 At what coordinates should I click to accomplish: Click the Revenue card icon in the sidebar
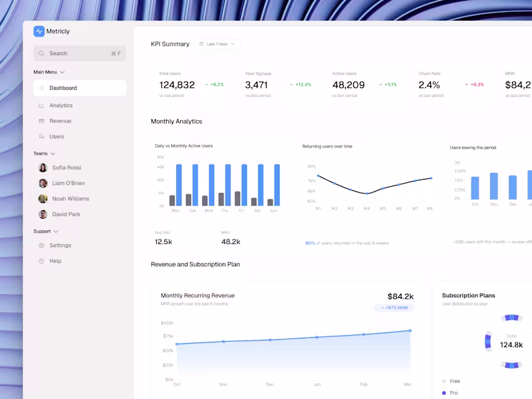click(42, 120)
